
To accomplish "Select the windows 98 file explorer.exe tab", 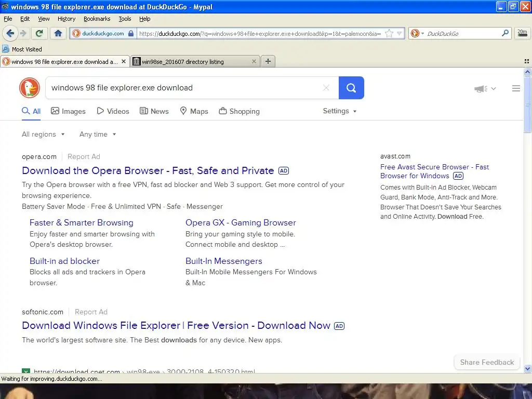I will tap(65, 61).
